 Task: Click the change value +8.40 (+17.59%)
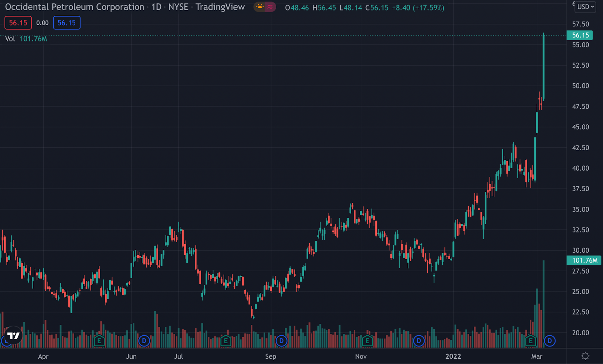coord(418,8)
